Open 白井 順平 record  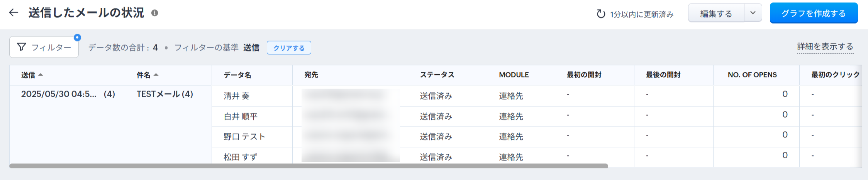241,117
